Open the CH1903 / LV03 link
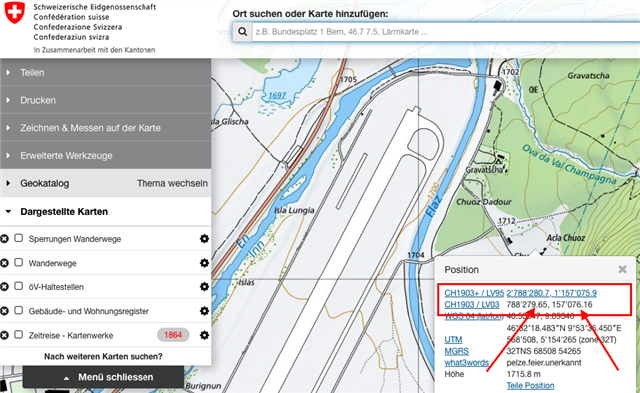 471,304
